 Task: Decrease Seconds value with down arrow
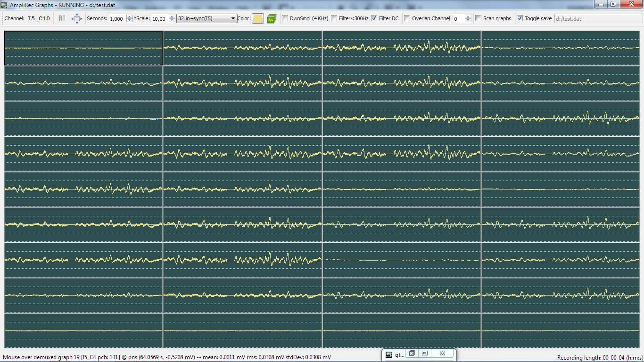(x=130, y=21)
